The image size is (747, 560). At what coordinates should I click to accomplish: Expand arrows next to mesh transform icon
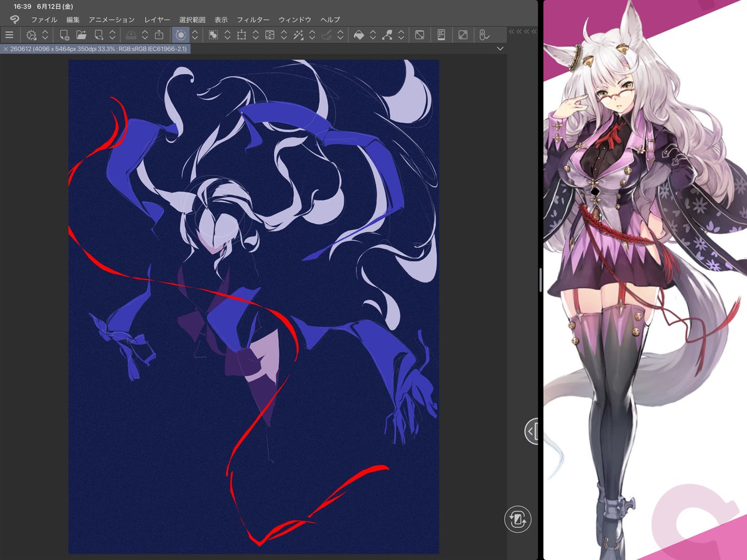[284, 35]
